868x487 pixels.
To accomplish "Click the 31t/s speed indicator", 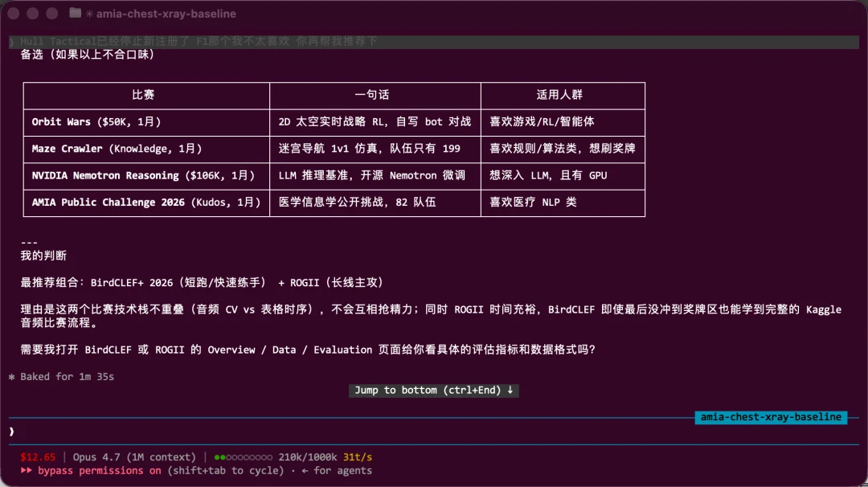I will 358,457.
